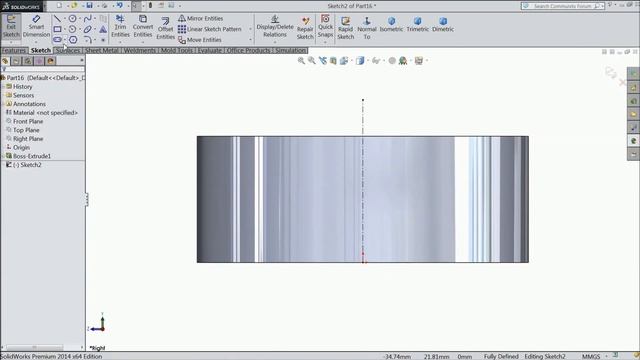Screen dimensions: 640x360
Task: Click the Exit Sketch button
Action: 11,27
